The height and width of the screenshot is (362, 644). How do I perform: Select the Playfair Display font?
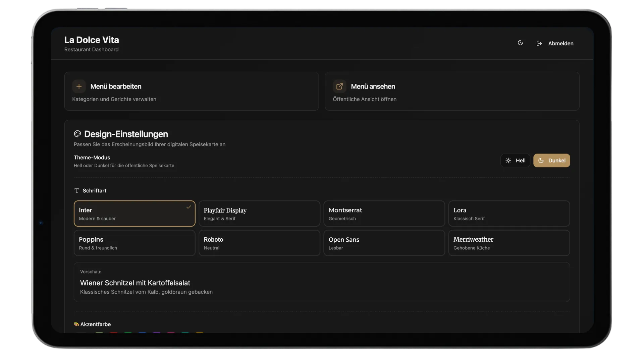(259, 214)
